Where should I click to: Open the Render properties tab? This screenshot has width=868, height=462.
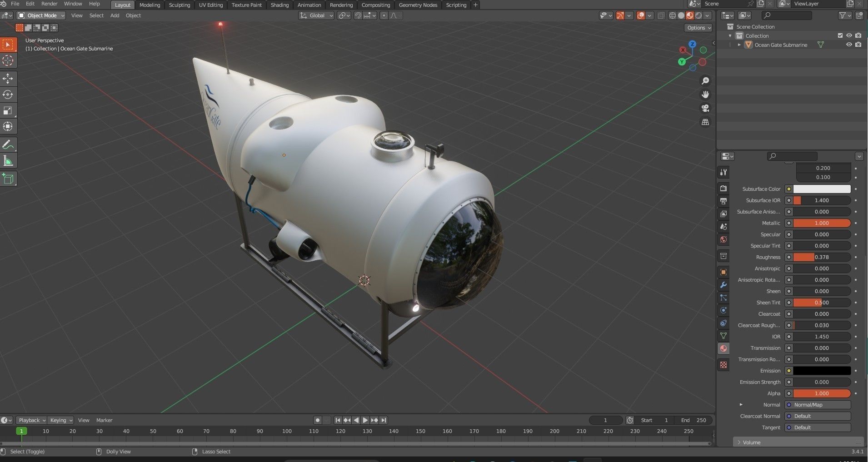tap(723, 188)
